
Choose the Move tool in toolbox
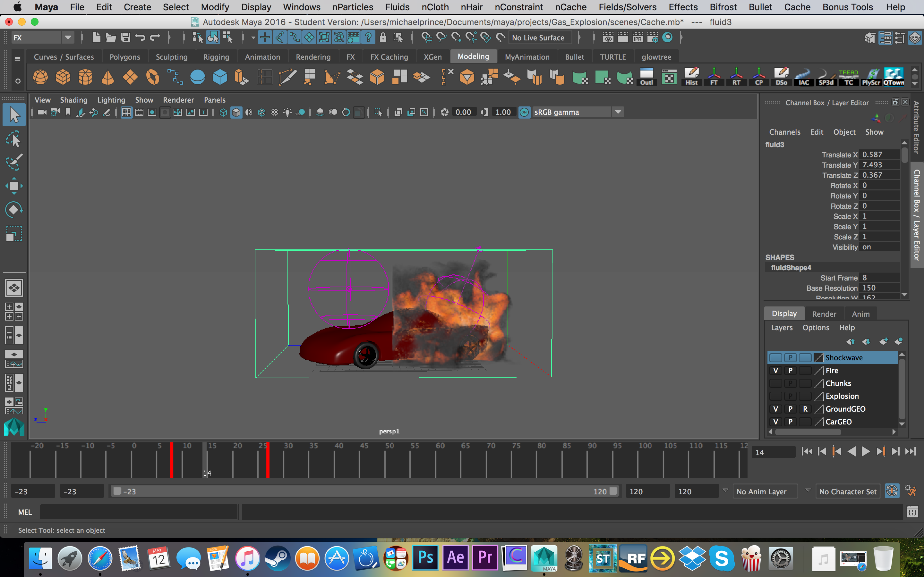pyautogui.click(x=14, y=186)
